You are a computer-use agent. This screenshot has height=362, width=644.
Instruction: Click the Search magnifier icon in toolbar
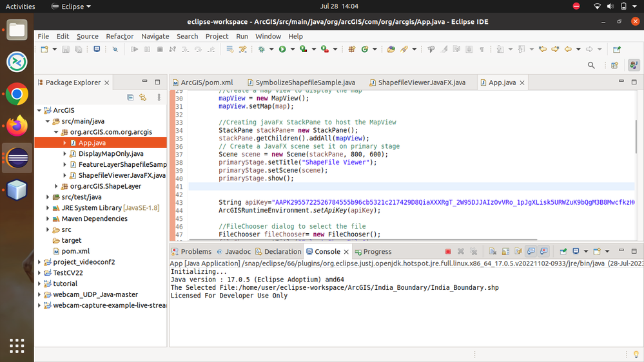(591, 65)
